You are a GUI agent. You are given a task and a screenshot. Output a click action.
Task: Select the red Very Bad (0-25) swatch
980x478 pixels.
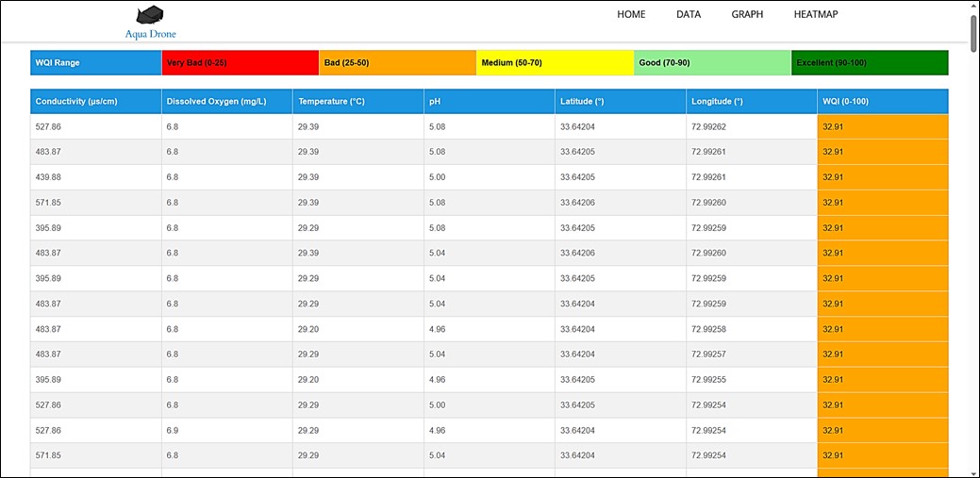coord(240,62)
